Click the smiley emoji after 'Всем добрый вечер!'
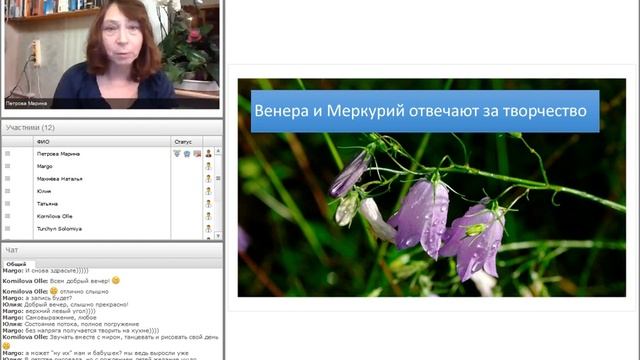640x360 pixels. tap(116, 280)
